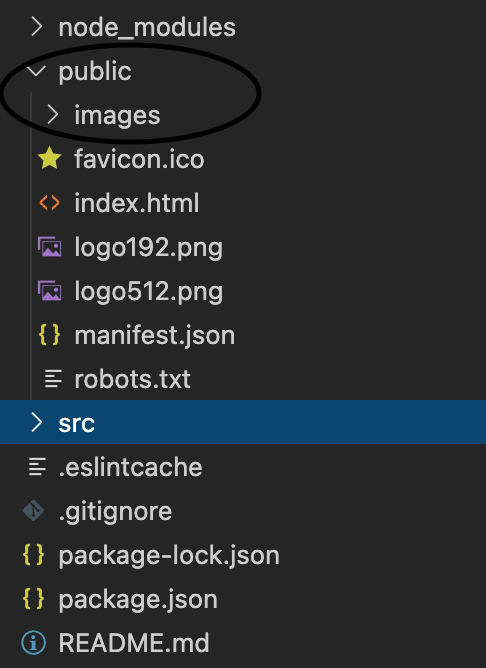Viewport: 486px width, 668px height.
Task: Select the images folder label
Action: click(117, 115)
